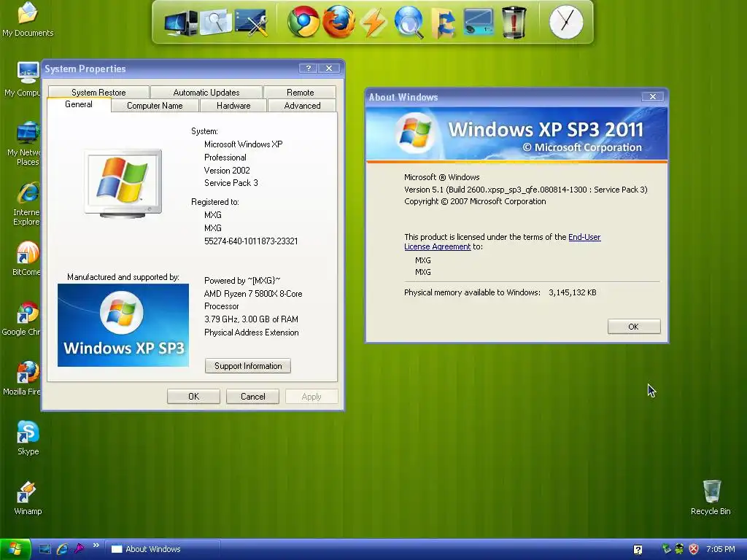This screenshot has width=747, height=560.
Task: Click the Start button
Action: point(15,549)
